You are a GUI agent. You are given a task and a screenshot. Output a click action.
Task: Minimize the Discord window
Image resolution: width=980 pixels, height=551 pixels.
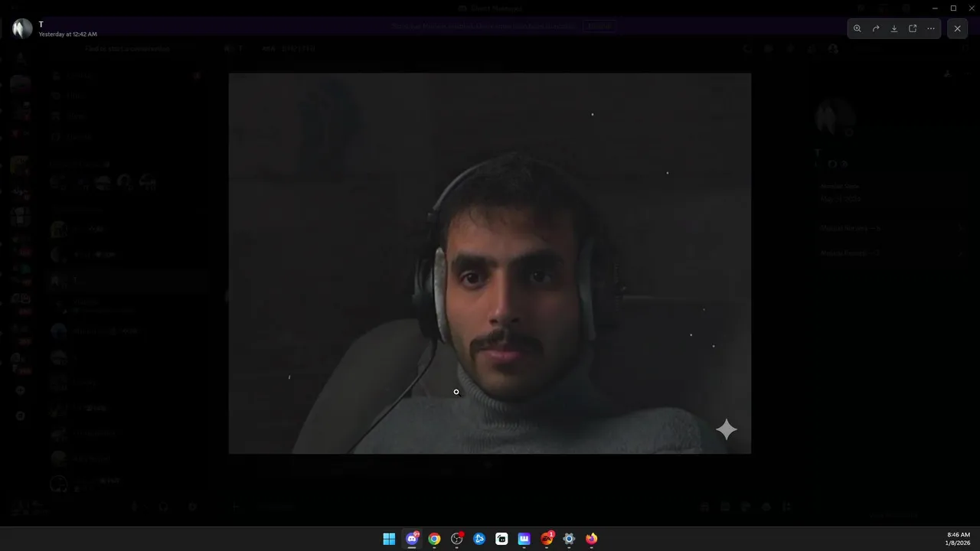pos(935,8)
